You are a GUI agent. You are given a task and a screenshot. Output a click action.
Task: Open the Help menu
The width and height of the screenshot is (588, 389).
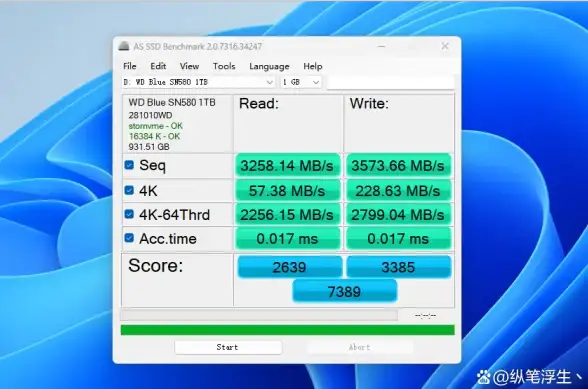313,66
